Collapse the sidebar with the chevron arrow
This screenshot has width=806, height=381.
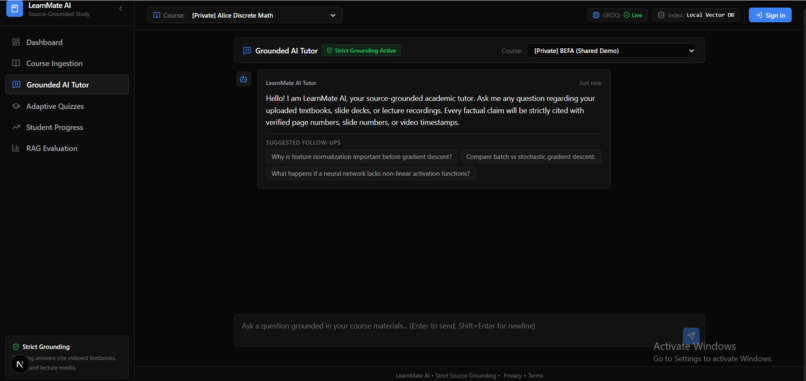pyautogui.click(x=121, y=9)
